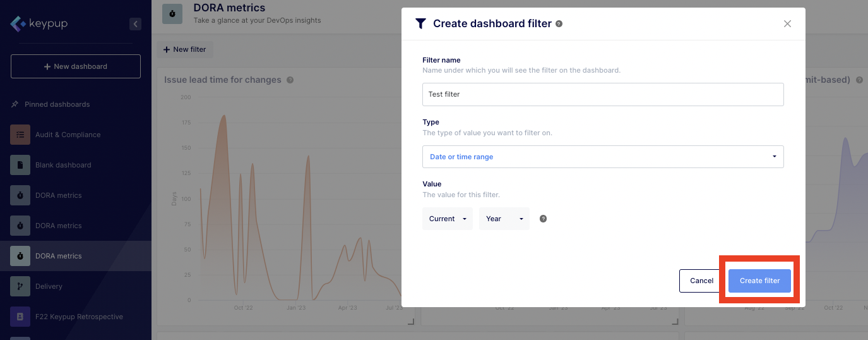This screenshot has width=868, height=340.
Task: Click the DORA metrics stopwatch icon in header
Action: pyautogui.click(x=172, y=13)
